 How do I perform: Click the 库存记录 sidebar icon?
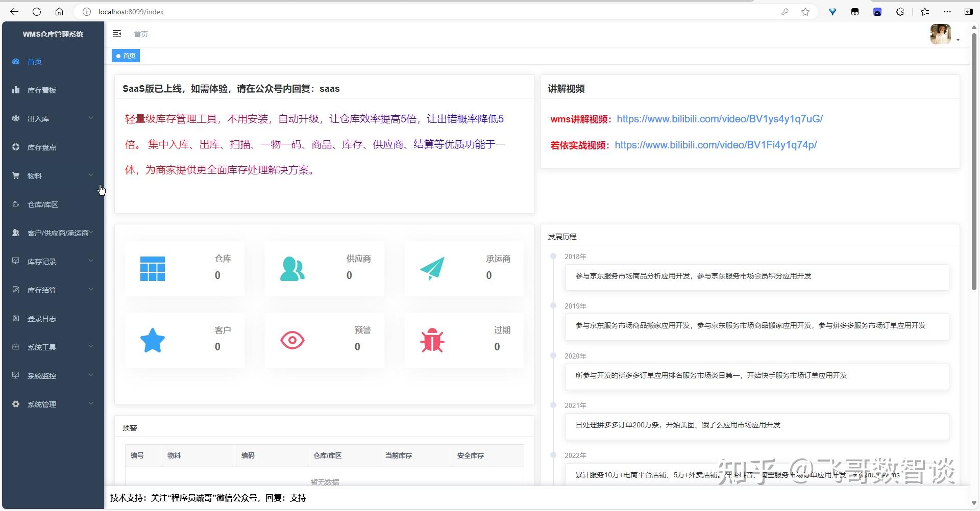pos(16,262)
